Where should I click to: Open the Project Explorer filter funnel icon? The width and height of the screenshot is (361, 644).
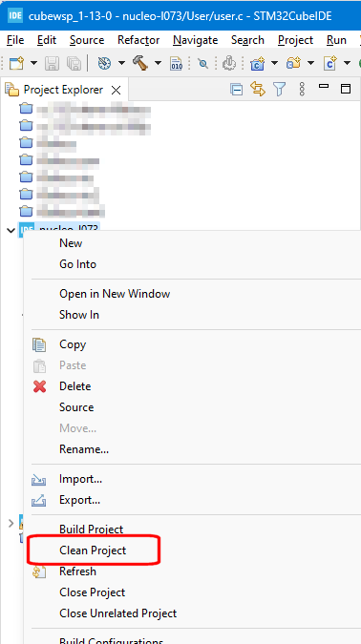point(280,89)
